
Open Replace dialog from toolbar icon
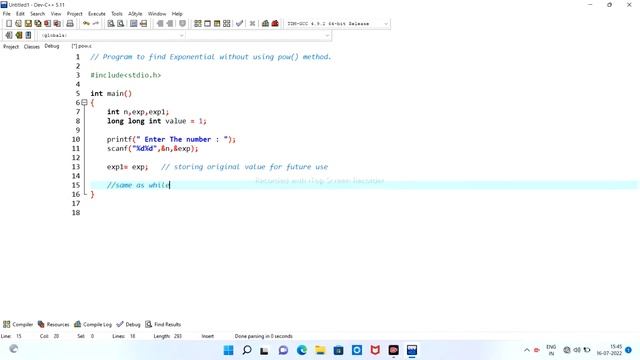coord(120,24)
